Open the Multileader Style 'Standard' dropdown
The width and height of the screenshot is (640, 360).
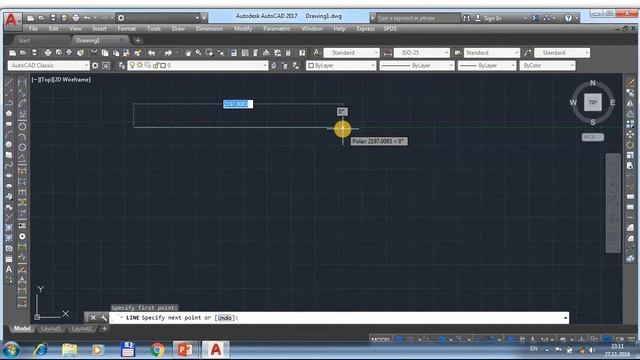click(562, 53)
